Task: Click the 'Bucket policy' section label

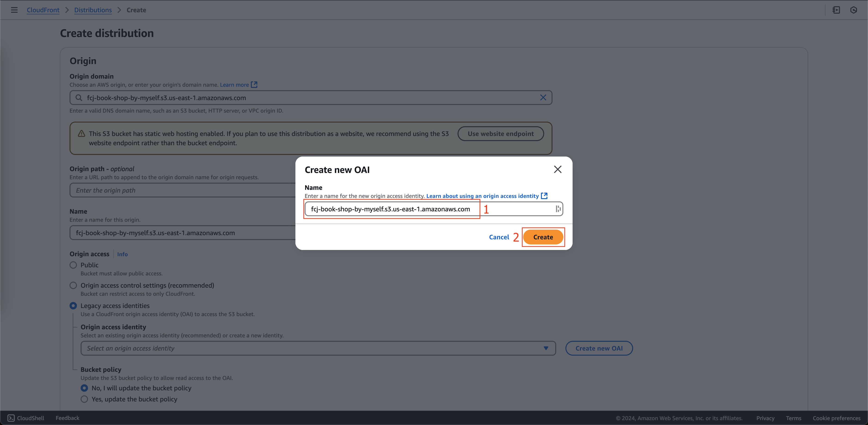Action: 101,369
